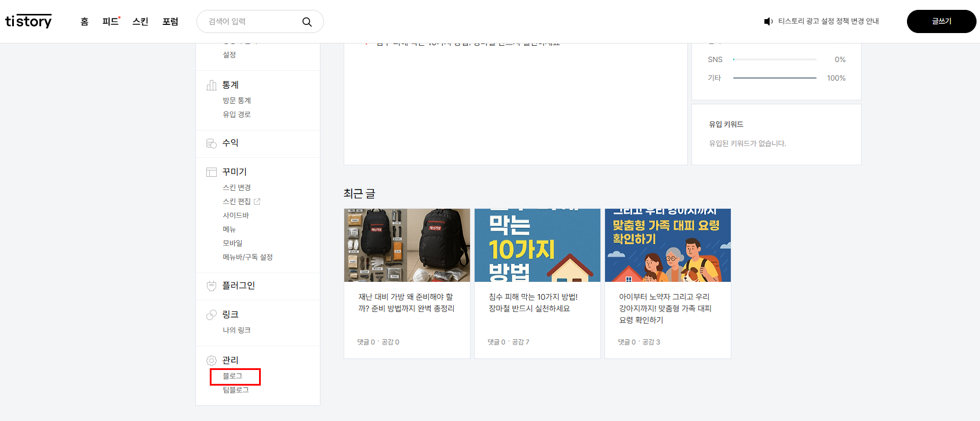Open 메뉴바/구독 설정
980x421 pixels.
(248, 257)
